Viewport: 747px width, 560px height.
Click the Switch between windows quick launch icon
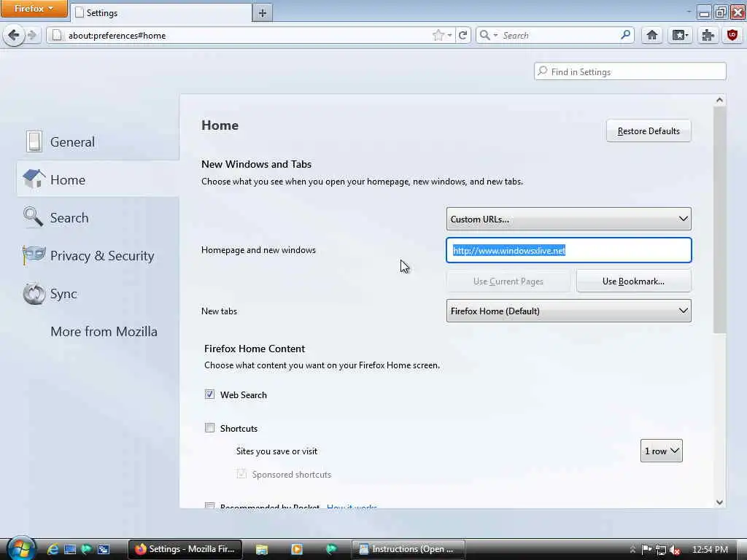click(x=104, y=549)
